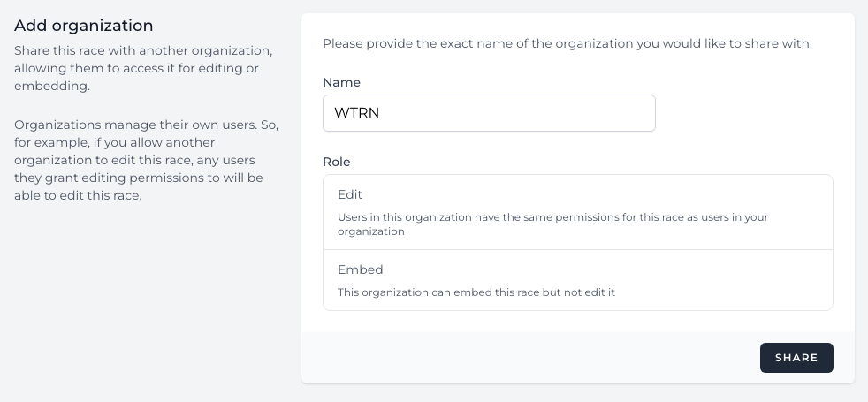Click the 'Please provide the exact name' instruction
Image resolution: width=868 pixels, height=402 pixels.
click(x=567, y=43)
